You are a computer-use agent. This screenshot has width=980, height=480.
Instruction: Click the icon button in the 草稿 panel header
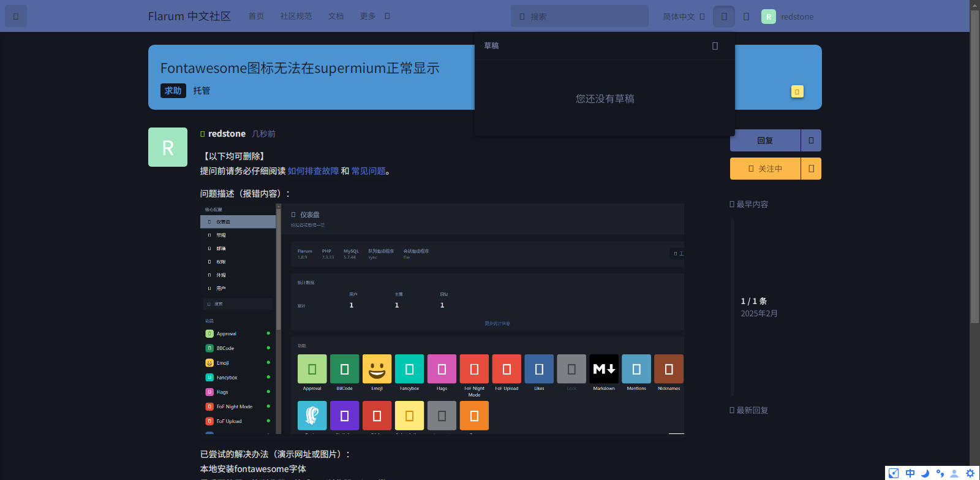pyautogui.click(x=715, y=46)
